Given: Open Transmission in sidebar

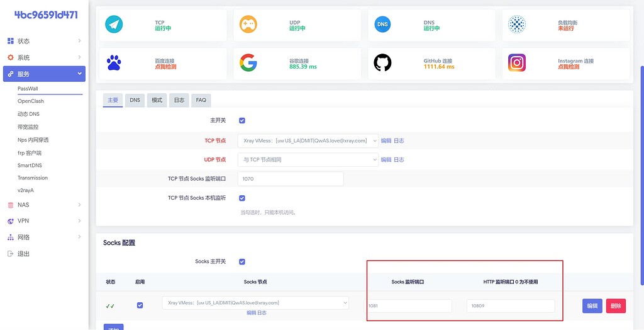Looking at the screenshot, I should click(x=33, y=178).
